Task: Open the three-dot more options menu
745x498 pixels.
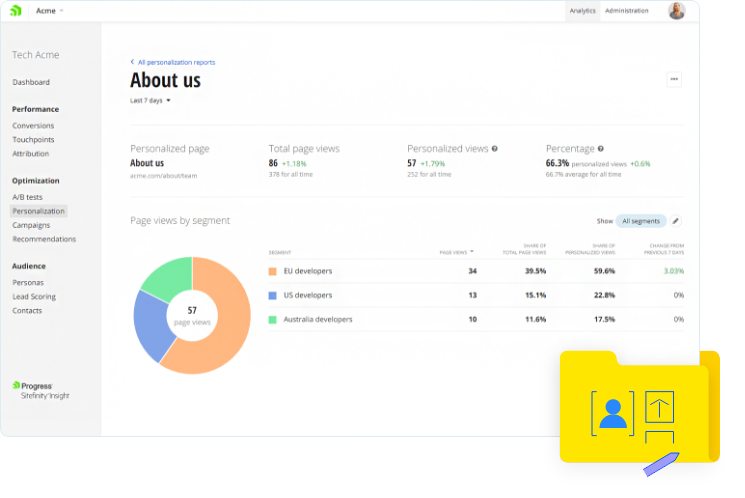Action: point(674,79)
